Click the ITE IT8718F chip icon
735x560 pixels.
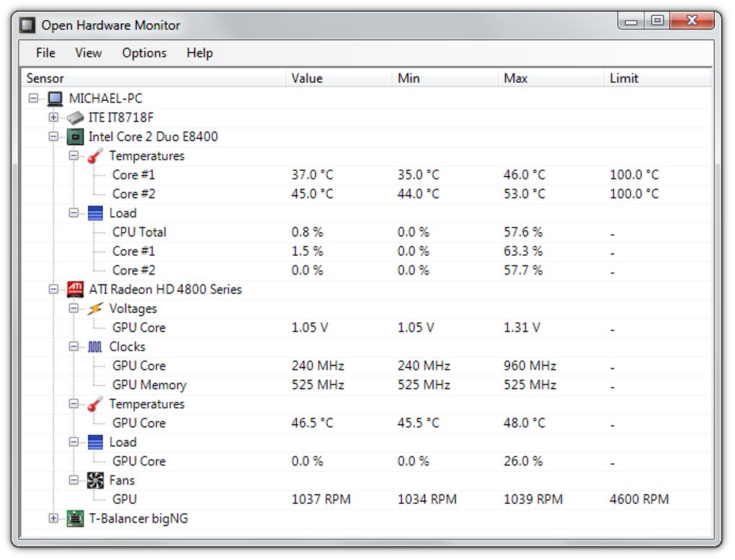[x=75, y=117]
